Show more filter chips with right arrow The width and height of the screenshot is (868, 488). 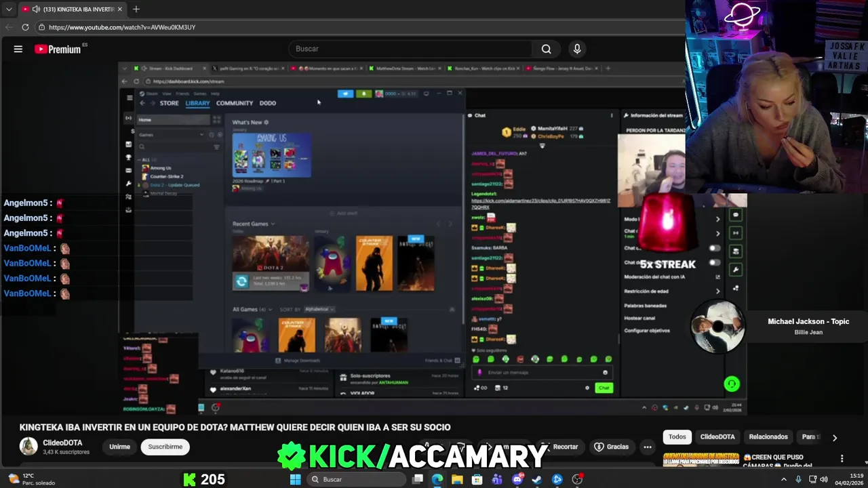pyautogui.click(x=835, y=438)
